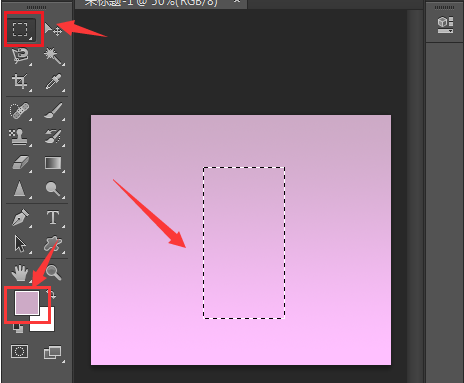
Task: Choose the Path Selection arrow tool
Action: point(20,244)
